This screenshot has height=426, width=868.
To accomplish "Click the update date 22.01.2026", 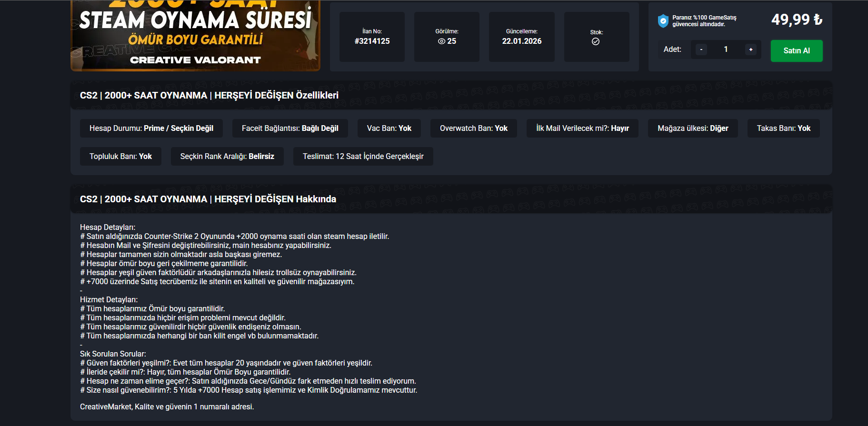I will (522, 41).
